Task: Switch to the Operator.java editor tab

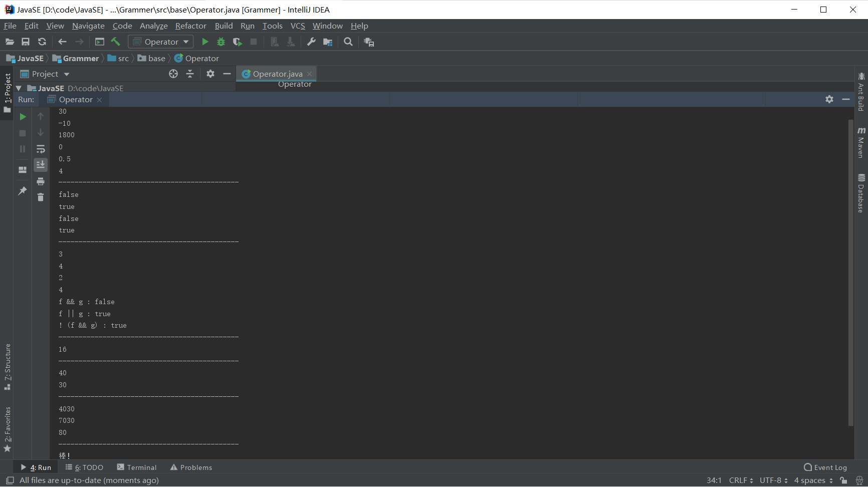Action: (x=277, y=74)
